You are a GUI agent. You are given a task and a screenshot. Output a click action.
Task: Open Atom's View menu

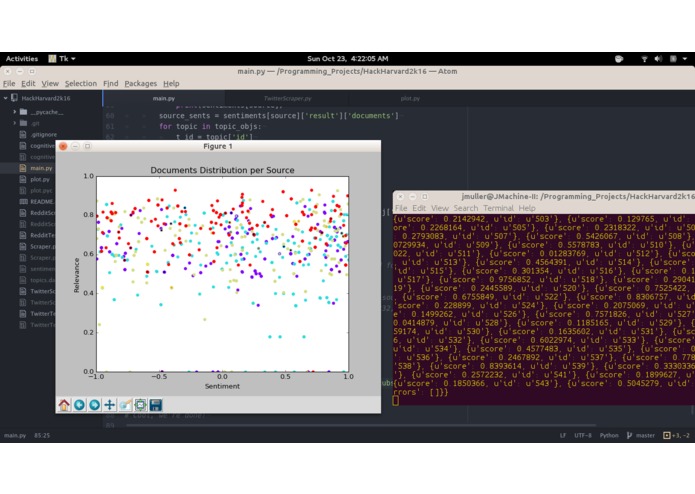coord(50,83)
